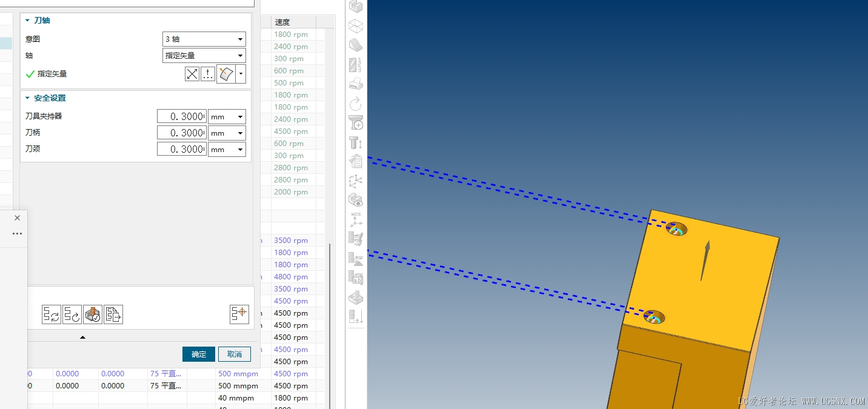Click the clipboard checklist icon
868x409 pixels.
356,161
